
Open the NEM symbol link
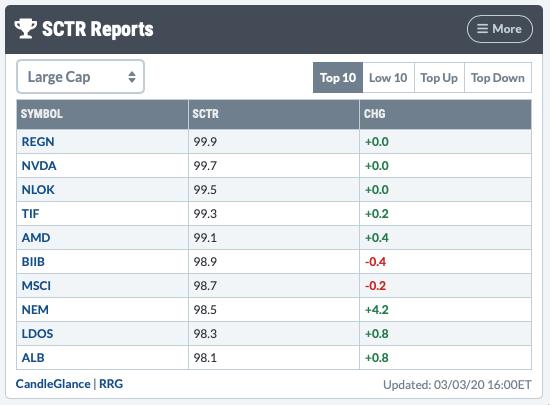coord(35,310)
